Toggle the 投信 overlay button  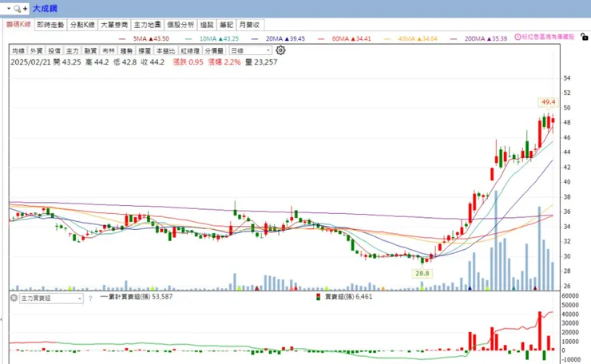pos(54,50)
